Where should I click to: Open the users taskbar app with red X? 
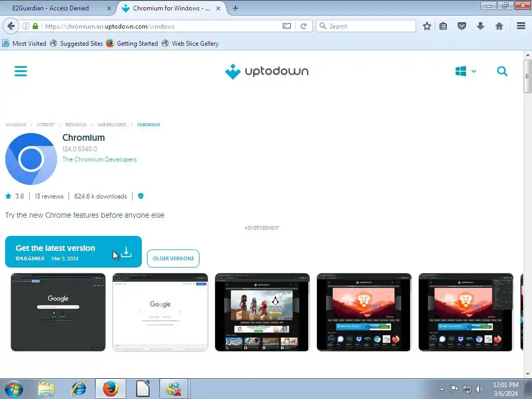(x=174, y=389)
